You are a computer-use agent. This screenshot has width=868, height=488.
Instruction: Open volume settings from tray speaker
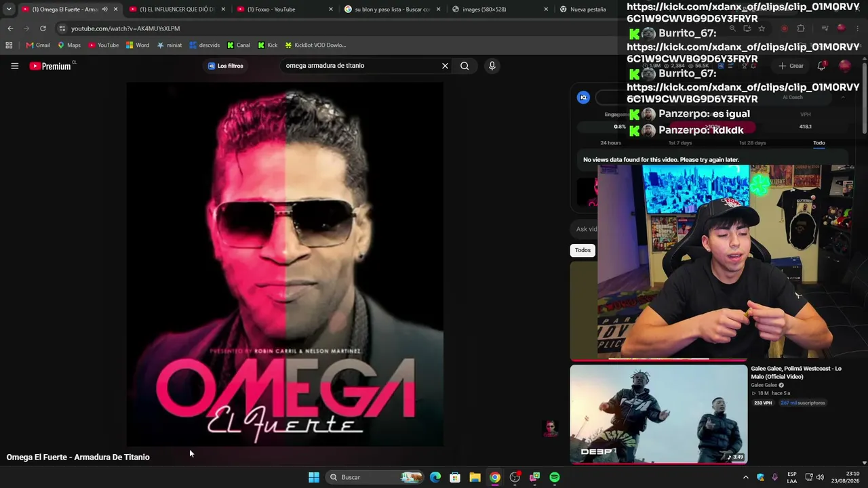pyautogui.click(x=820, y=477)
